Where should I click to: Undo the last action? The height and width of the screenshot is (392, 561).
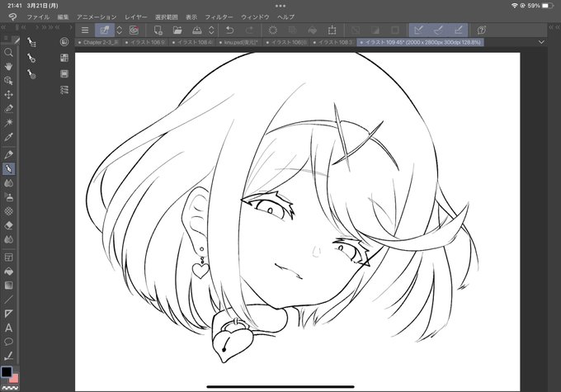coord(229,30)
